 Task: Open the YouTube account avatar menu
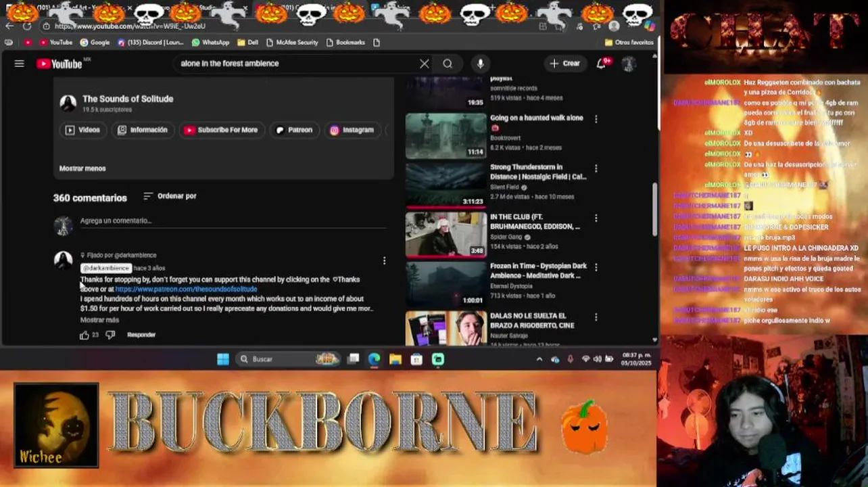(x=629, y=64)
